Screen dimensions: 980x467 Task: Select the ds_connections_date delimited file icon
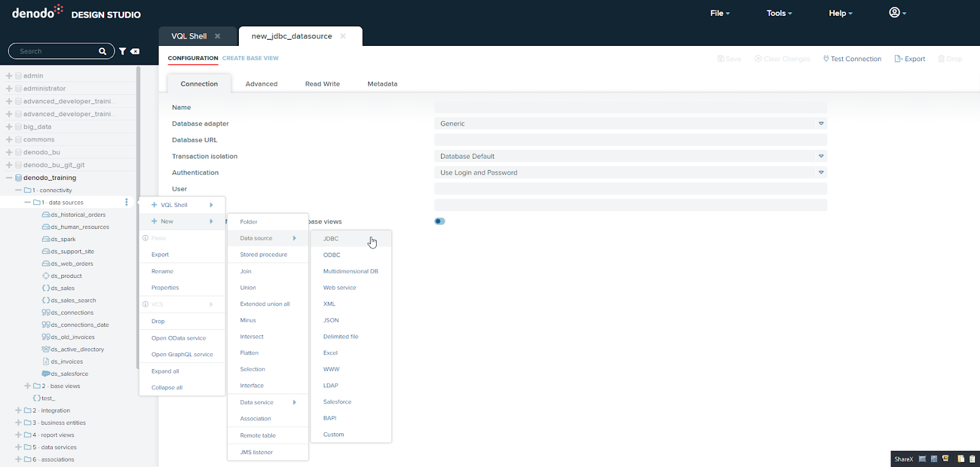pos(46,325)
